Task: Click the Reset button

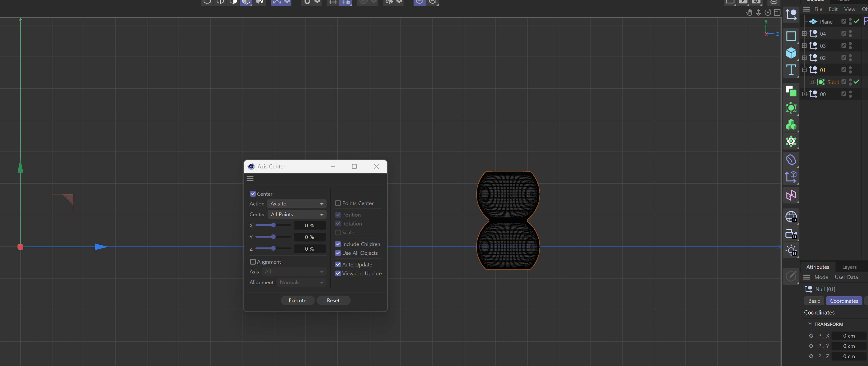Action: coord(333,300)
